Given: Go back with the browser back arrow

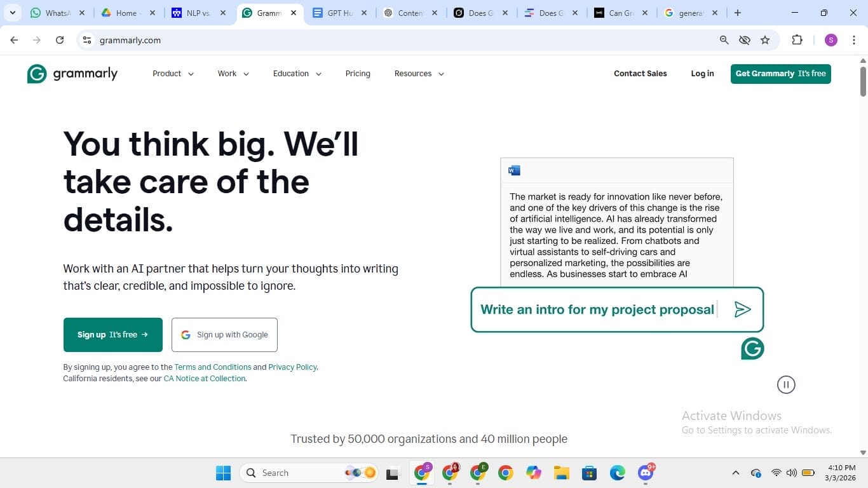Looking at the screenshot, I should coord(14,40).
